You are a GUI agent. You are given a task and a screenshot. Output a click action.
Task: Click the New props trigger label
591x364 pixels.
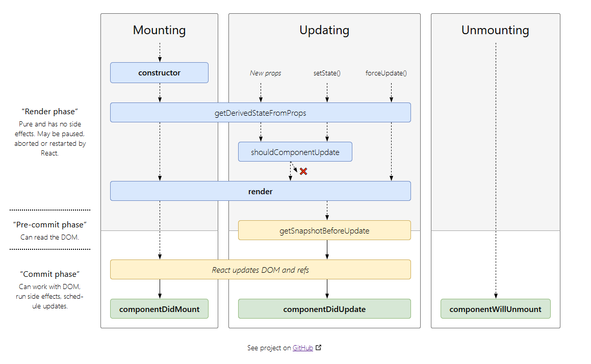(265, 73)
